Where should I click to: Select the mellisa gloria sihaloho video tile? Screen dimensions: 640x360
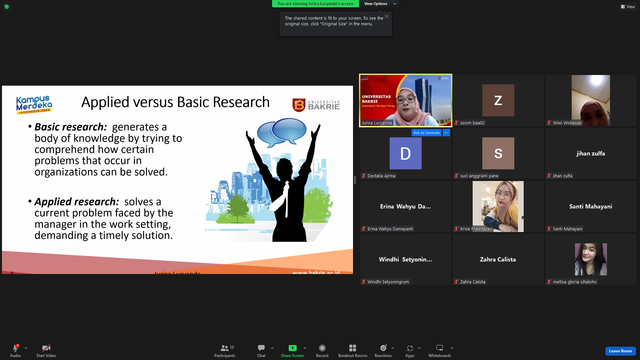(x=591, y=260)
